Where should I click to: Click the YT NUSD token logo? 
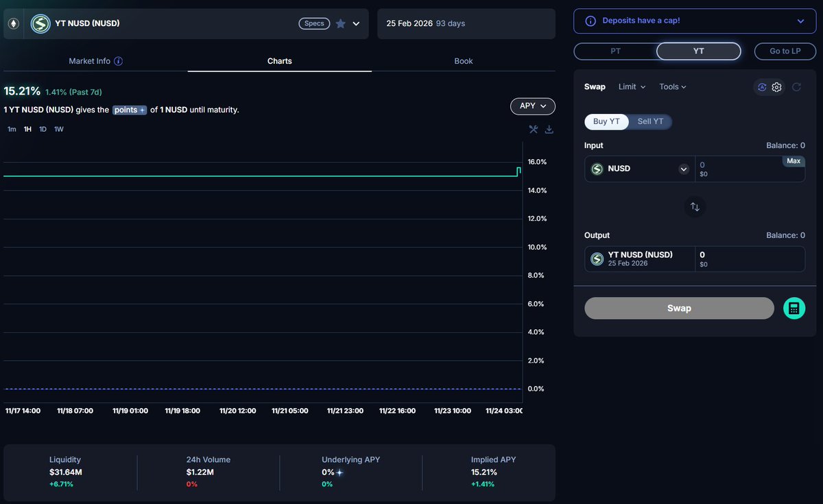pos(40,24)
